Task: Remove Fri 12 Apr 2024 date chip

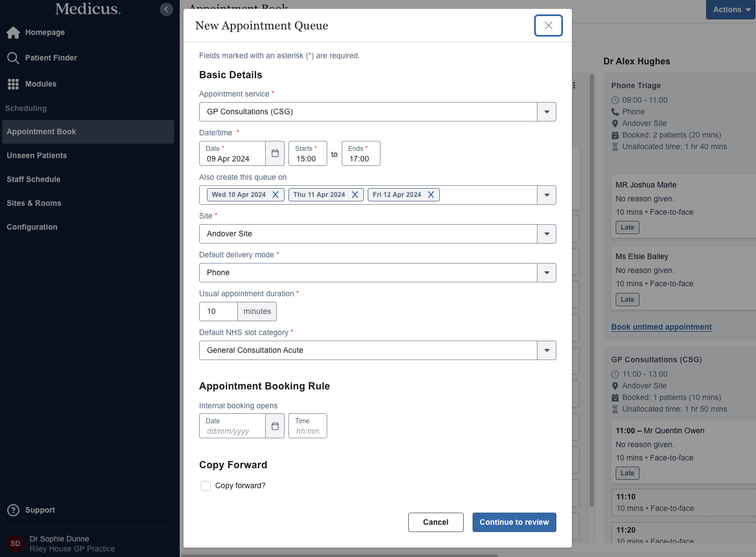Action: 431,195
